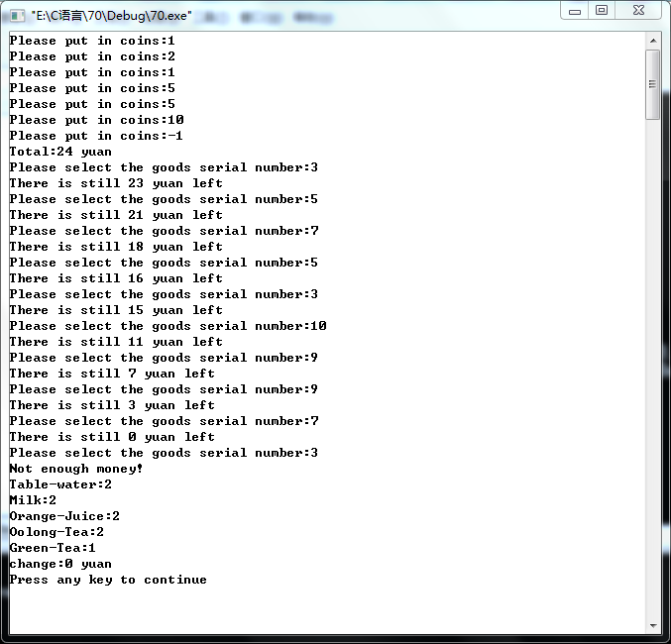The width and height of the screenshot is (671, 644).
Task: Click the line 'Please put in coins:-1'
Action: [96, 136]
